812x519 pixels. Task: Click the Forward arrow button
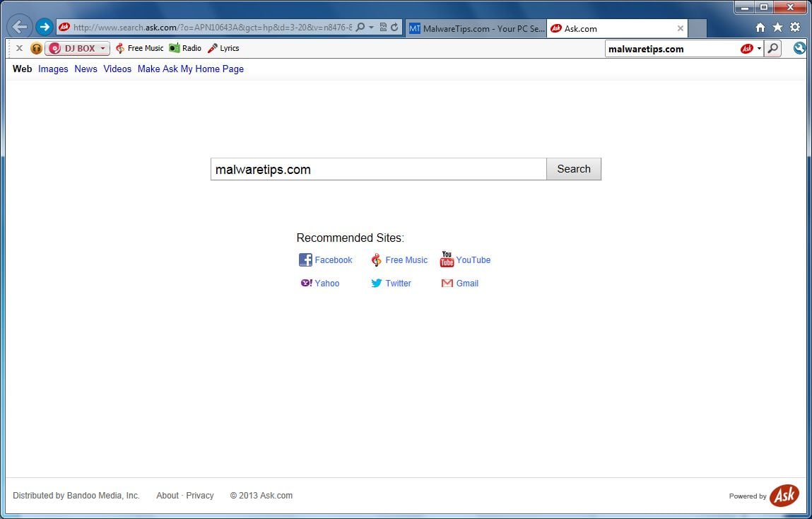pyautogui.click(x=45, y=27)
